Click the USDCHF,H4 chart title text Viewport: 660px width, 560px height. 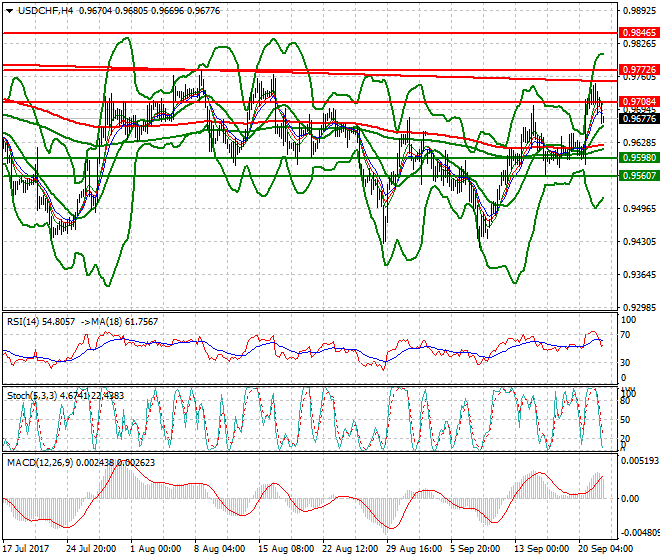pyautogui.click(x=45, y=11)
